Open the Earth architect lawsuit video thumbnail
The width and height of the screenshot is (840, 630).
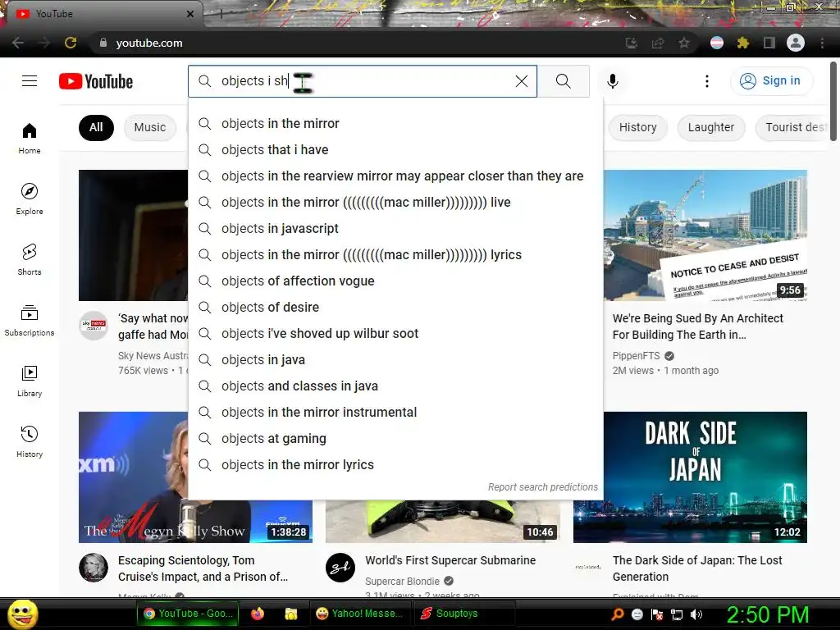pyautogui.click(x=705, y=235)
